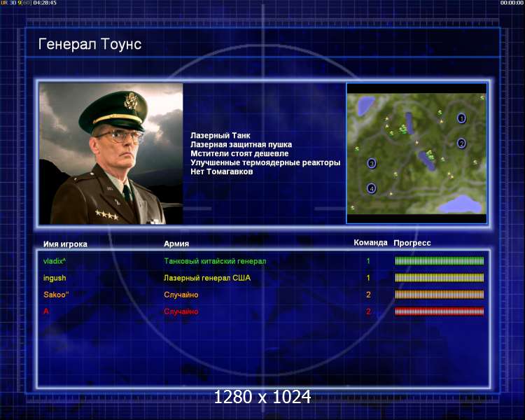The width and height of the screenshot is (525, 420).
Task: Select player name Sakoo
Action: pos(56,295)
